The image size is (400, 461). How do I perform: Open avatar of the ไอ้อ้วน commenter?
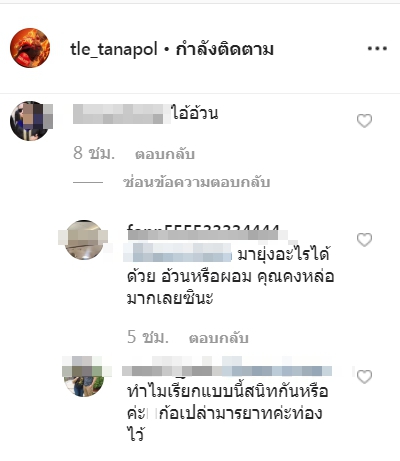pyautogui.click(x=30, y=121)
